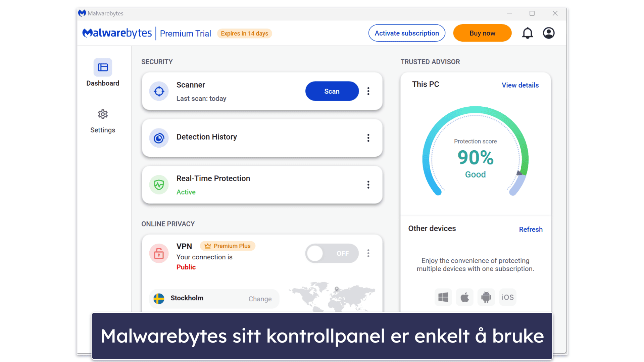Image resolution: width=644 pixels, height=362 pixels.
Task: Open the Dashboard sidebar section
Action: tap(103, 73)
